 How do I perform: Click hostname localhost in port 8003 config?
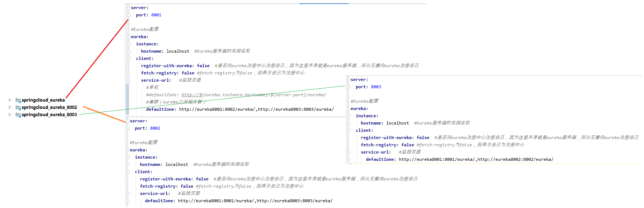click(385, 123)
